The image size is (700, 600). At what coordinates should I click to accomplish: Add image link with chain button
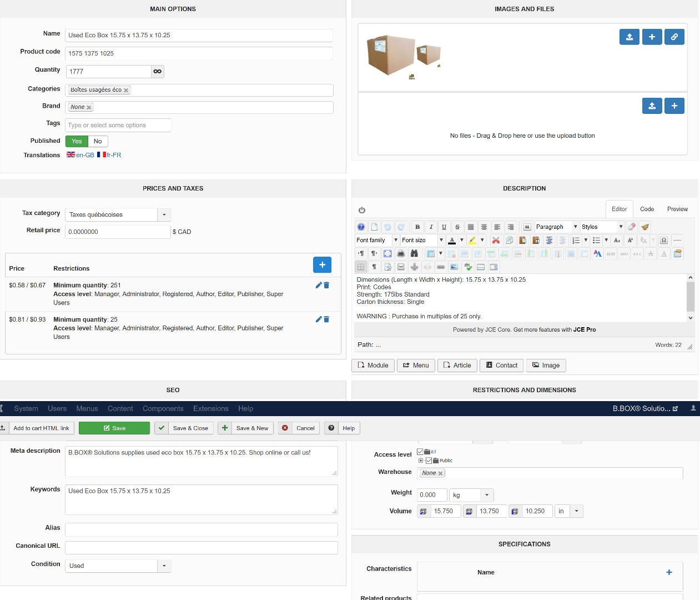pos(674,37)
